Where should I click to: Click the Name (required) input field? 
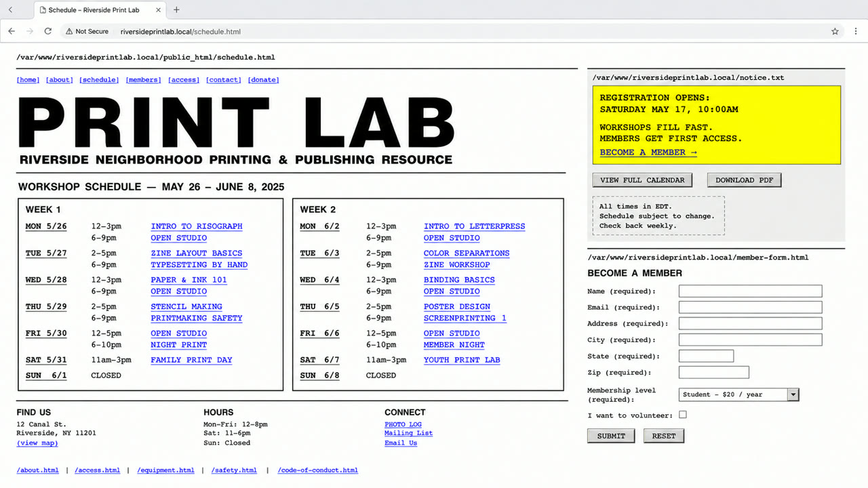tap(750, 291)
